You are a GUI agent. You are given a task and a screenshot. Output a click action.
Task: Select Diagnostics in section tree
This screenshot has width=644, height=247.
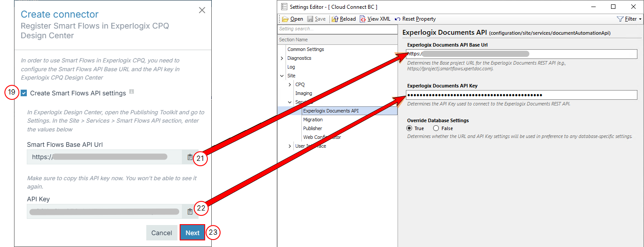[299, 58]
